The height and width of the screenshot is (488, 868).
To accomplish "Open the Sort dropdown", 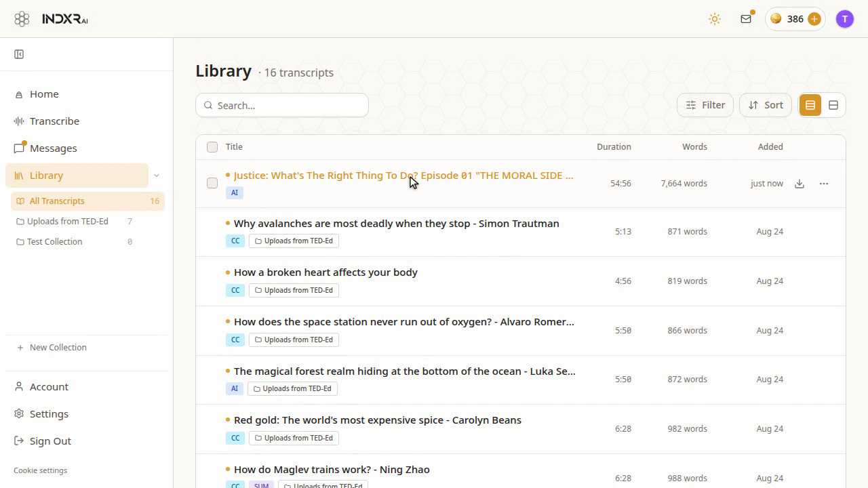I will pyautogui.click(x=766, y=105).
